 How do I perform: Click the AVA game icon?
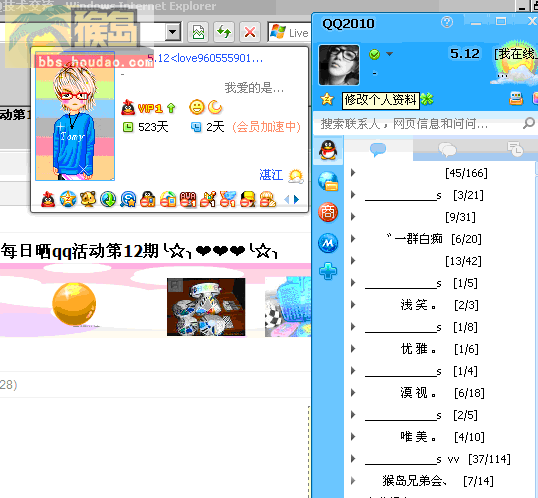click(x=188, y=199)
